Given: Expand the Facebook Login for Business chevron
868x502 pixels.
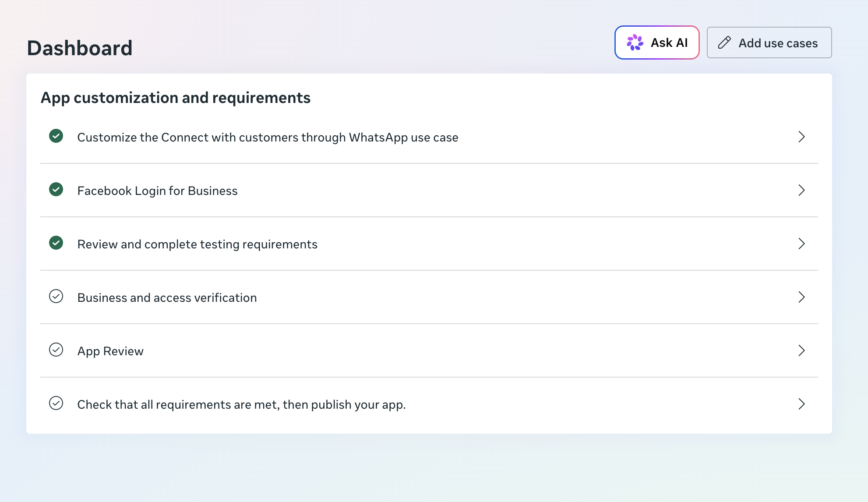Looking at the screenshot, I should [x=801, y=190].
